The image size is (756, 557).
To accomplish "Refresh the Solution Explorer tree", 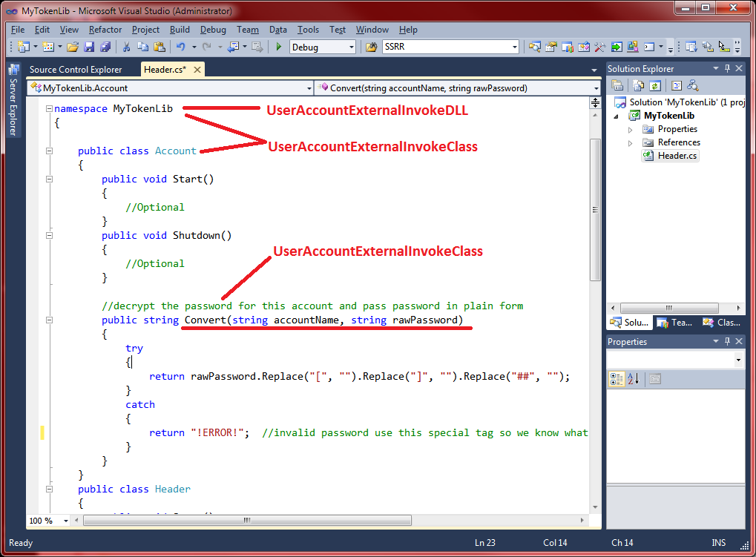I will pos(655,86).
